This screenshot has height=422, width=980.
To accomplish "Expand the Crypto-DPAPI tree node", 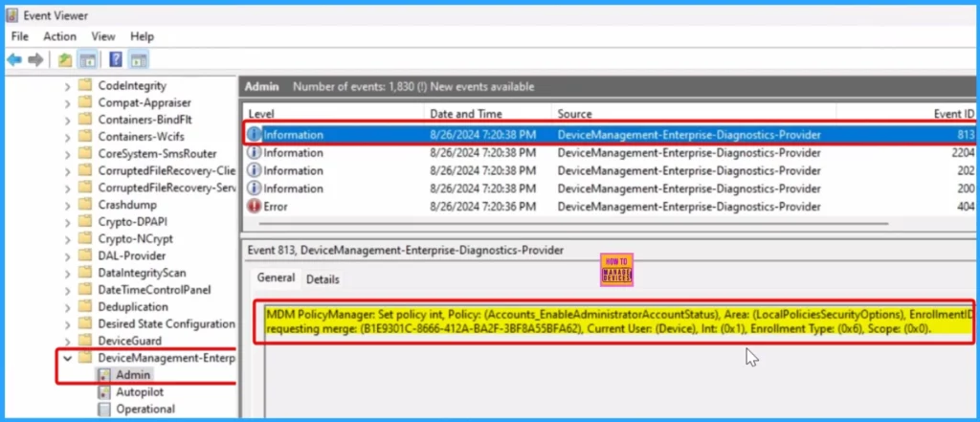I will pos(68,222).
